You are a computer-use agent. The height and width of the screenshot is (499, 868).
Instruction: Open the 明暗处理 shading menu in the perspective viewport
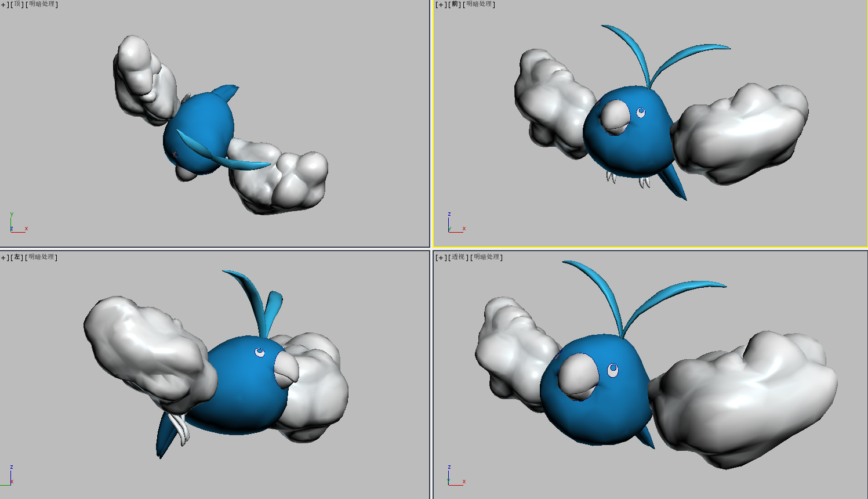(x=486, y=257)
